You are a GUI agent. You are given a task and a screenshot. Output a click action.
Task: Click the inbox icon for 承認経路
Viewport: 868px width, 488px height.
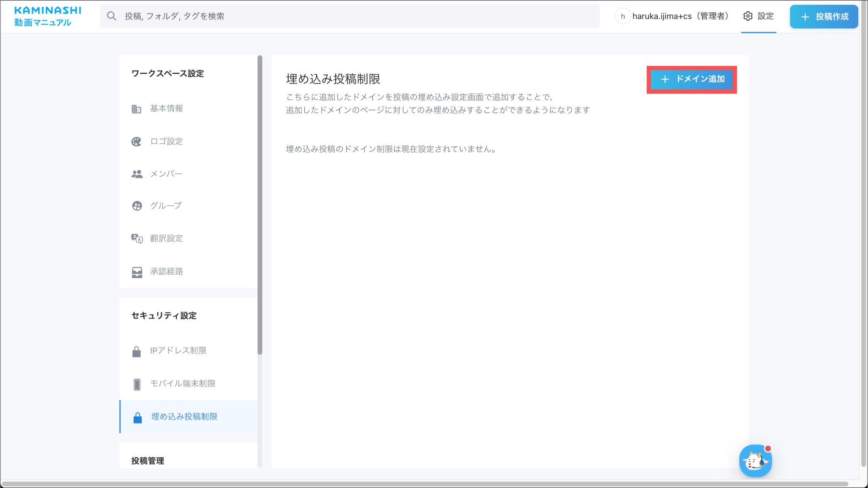[x=136, y=272]
